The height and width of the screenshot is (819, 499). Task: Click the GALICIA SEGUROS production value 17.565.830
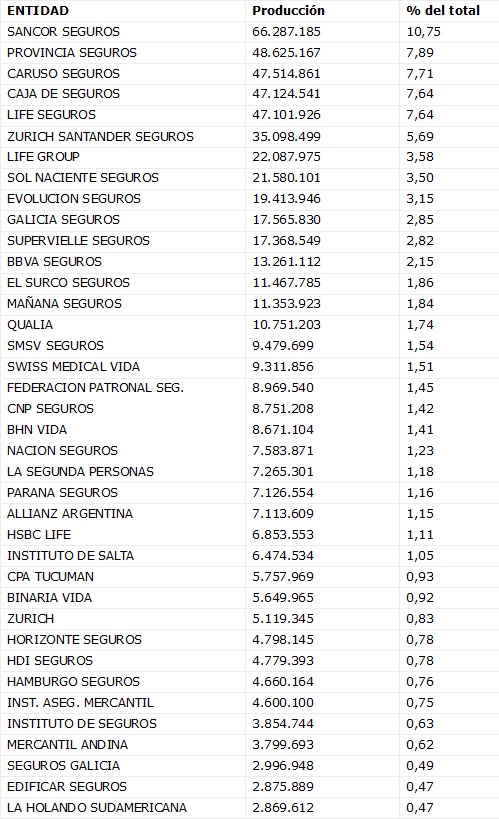click(x=286, y=220)
